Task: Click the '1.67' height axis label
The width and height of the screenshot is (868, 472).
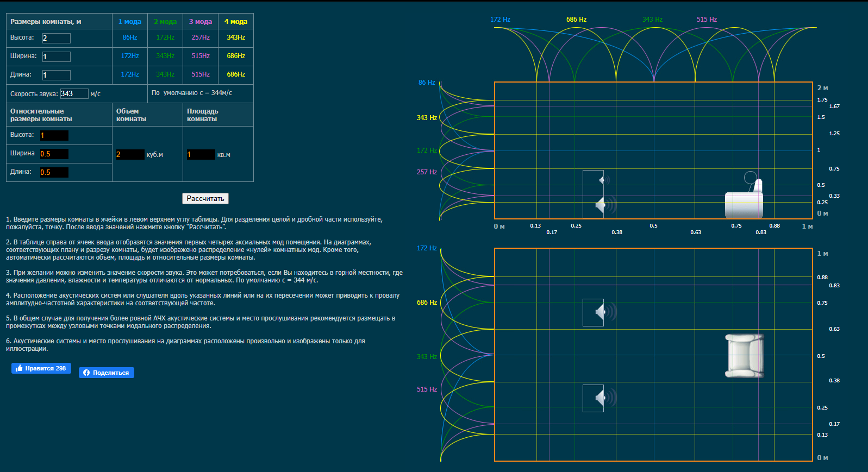Action: pyautogui.click(x=834, y=106)
